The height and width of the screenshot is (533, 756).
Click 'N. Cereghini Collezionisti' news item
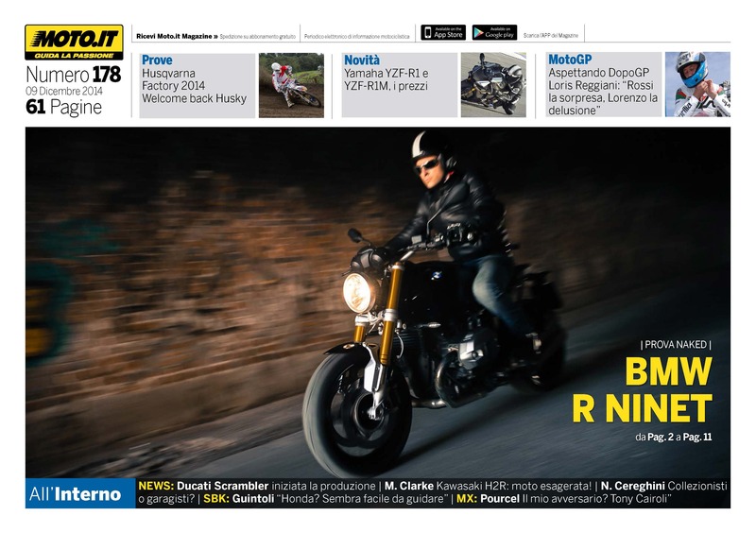point(663,486)
